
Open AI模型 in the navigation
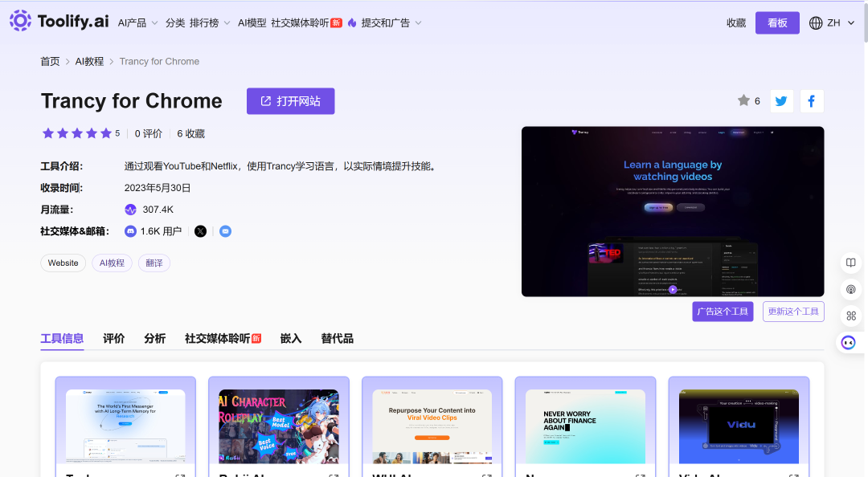click(x=252, y=22)
